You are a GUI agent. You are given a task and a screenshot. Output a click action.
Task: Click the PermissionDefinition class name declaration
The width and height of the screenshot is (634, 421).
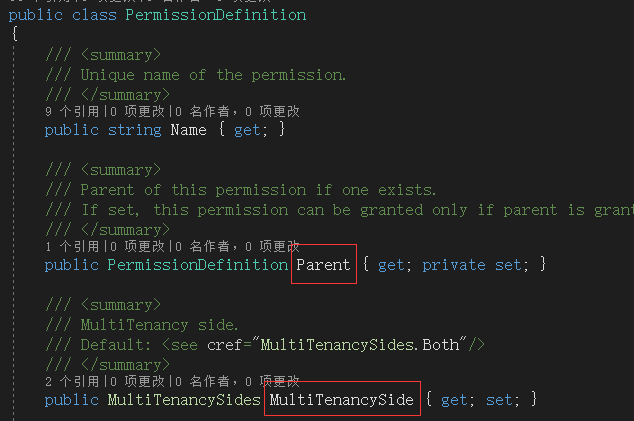click(216, 15)
